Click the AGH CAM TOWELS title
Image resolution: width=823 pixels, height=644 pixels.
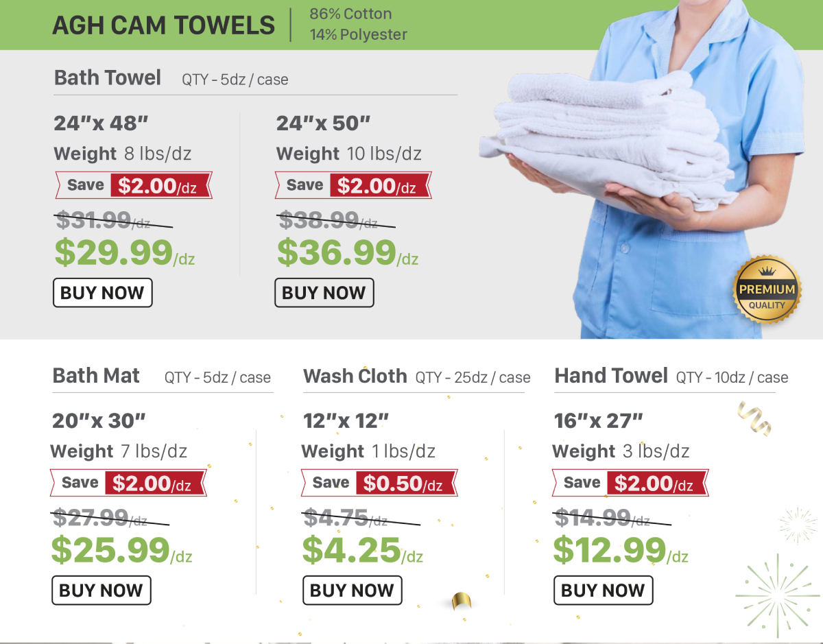click(x=164, y=25)
